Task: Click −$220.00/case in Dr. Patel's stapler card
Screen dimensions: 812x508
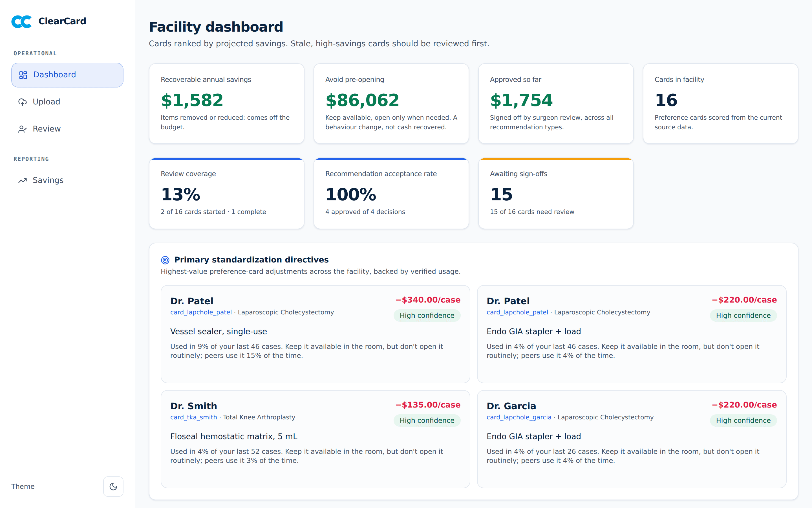Action: 744,300
